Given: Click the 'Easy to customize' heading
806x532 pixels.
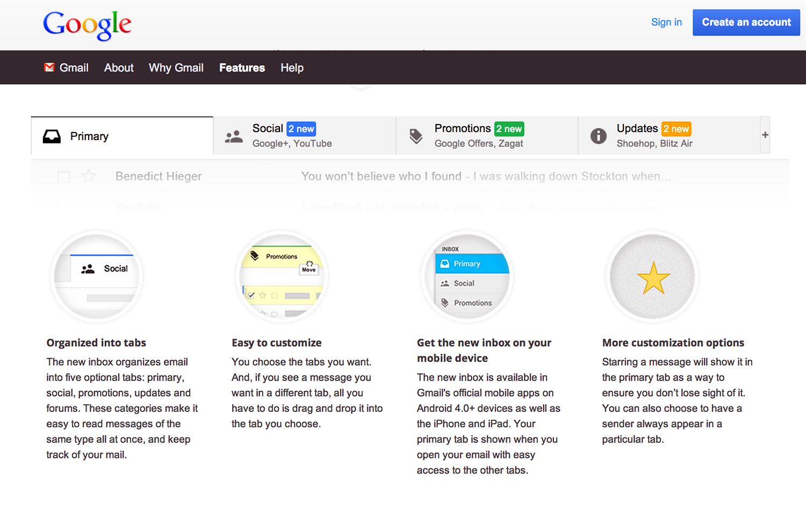Looking at the screenshot, I should click(x=277, y=342).
